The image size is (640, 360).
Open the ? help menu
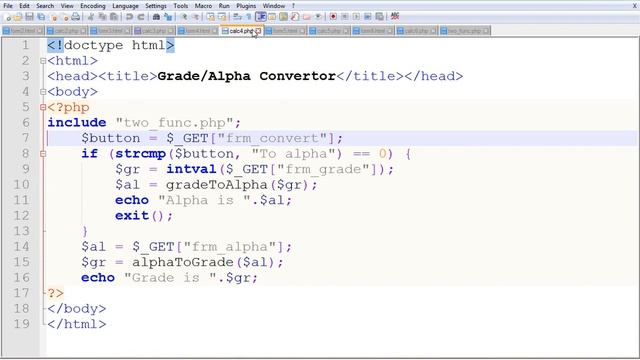tap(293, 6)
